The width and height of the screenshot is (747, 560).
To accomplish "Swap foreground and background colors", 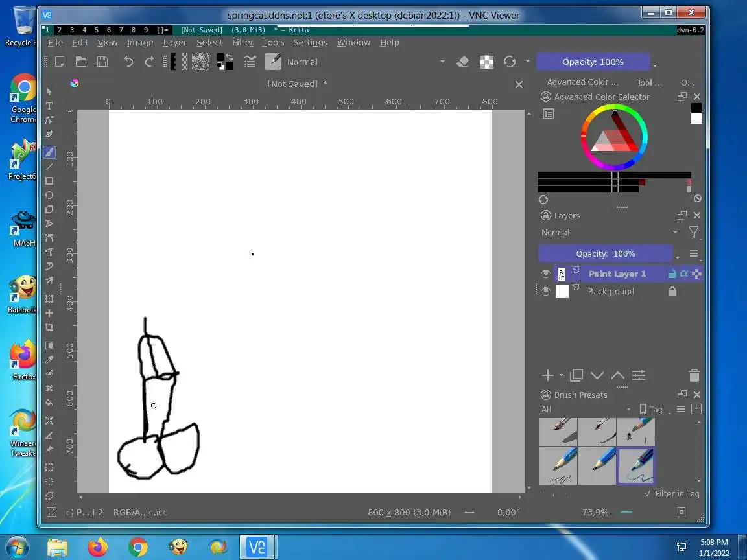I will click(230, 56).
